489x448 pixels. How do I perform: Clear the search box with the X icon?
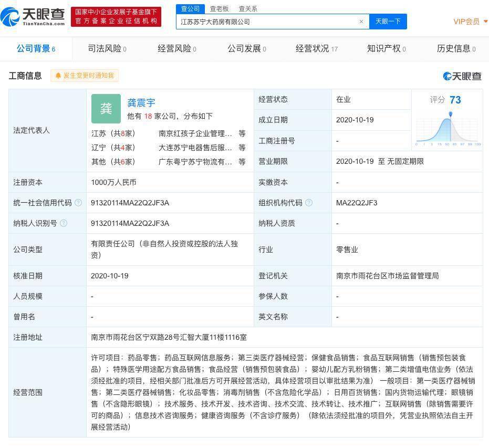[361, 22]
